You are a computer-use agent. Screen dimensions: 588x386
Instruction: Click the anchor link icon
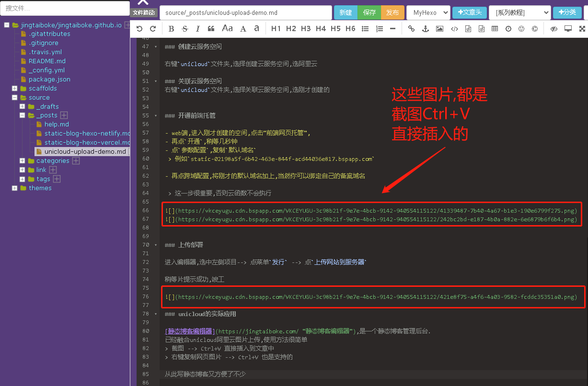click(425, 29)
